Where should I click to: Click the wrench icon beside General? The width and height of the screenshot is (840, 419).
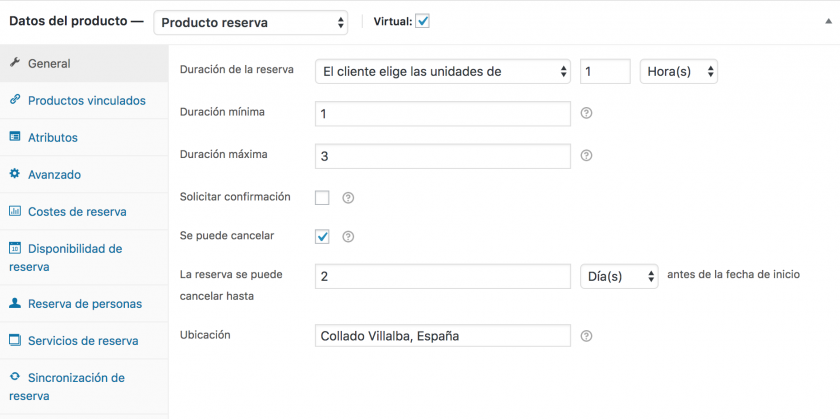[x=15, y=63]
